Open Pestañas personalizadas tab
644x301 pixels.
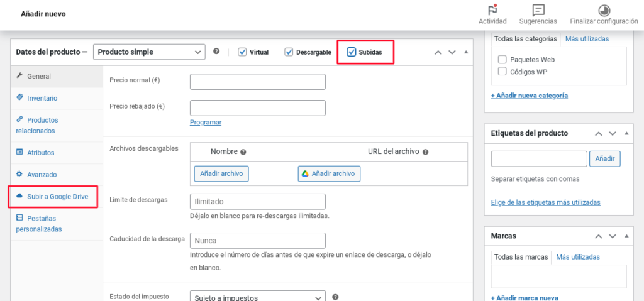click(x=57, y=223)
